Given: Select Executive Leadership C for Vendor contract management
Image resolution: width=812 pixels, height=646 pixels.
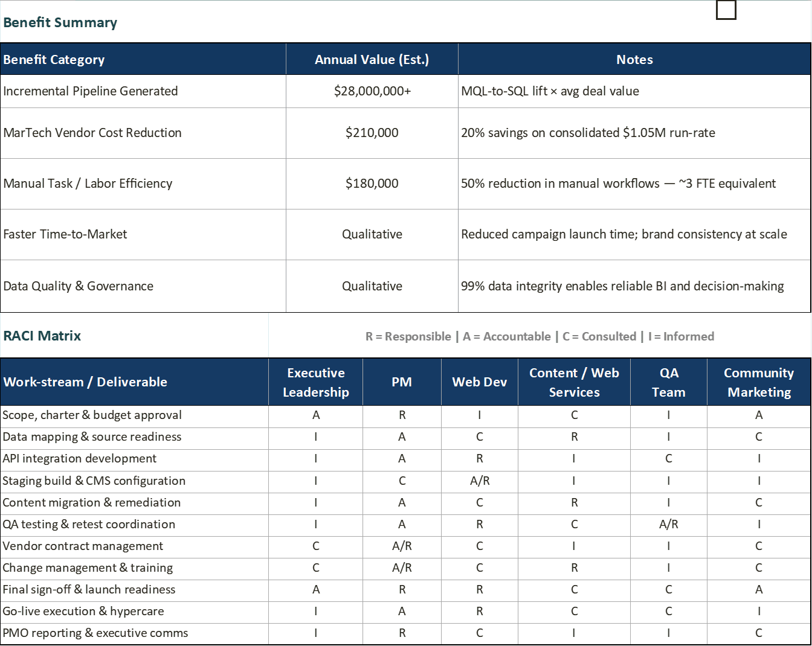Looking at the screenshot, I should click(x=315, y=546).
